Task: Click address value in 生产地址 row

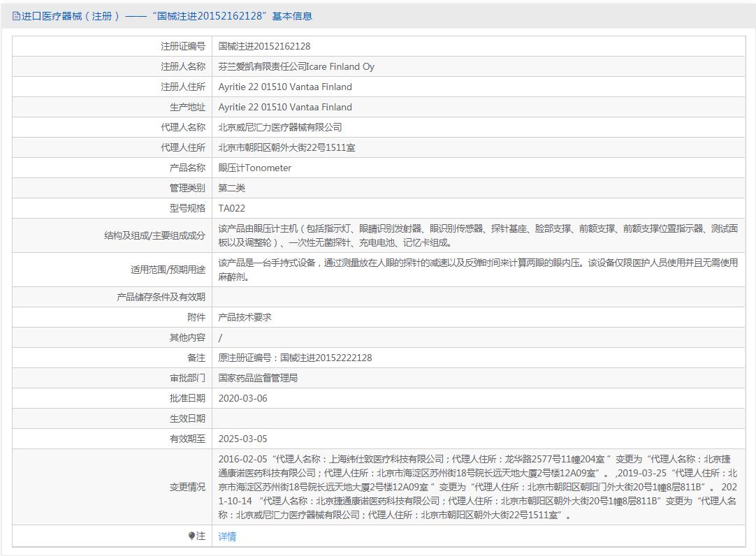Action: [285, 107]
